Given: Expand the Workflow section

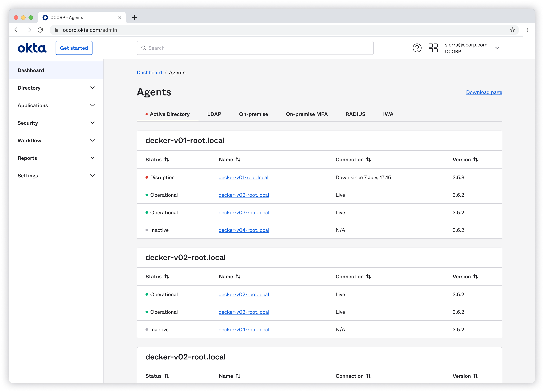Looking at the screenshot, I should tap(56, 140).
